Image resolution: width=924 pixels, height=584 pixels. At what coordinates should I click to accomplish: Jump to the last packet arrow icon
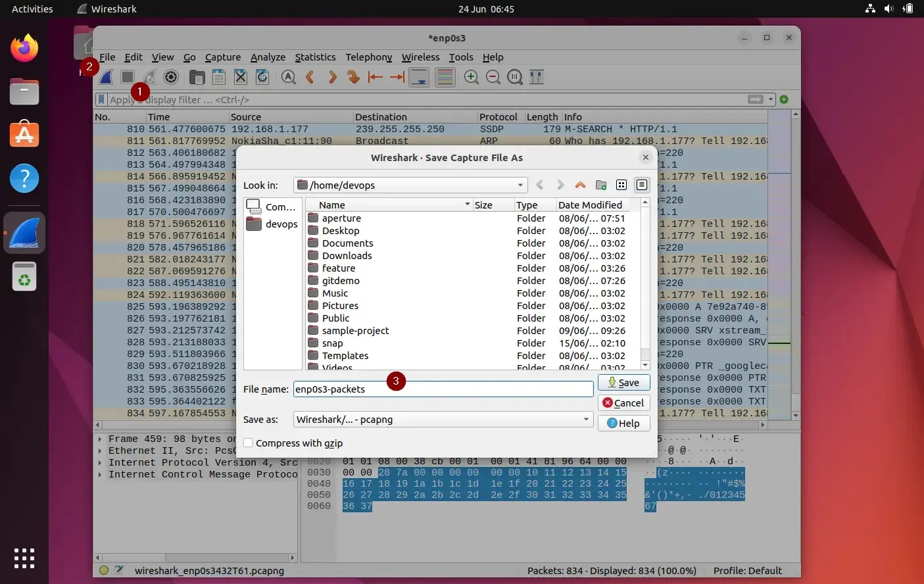(x=397, y=77)
